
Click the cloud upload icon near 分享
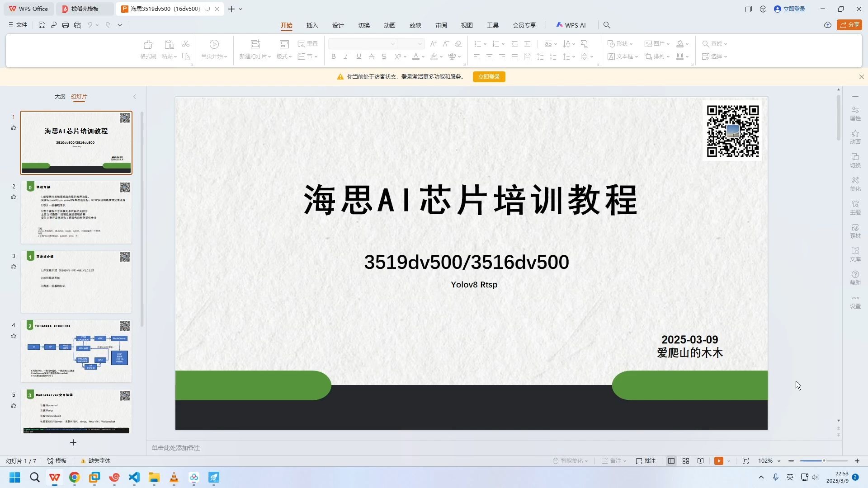[827, 25]
